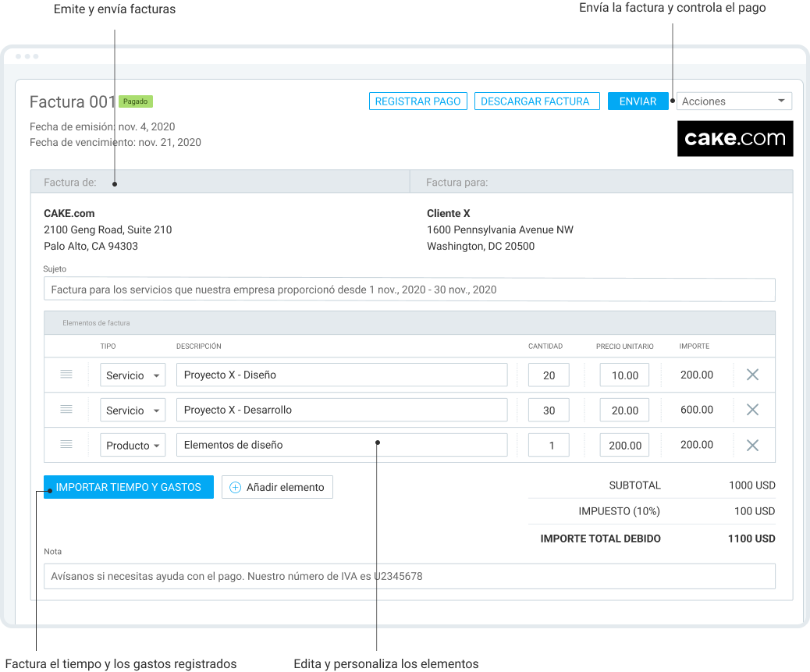Click the cake.com logo
The width and height of the screenshot is (810, 672).
pos(734,138)
